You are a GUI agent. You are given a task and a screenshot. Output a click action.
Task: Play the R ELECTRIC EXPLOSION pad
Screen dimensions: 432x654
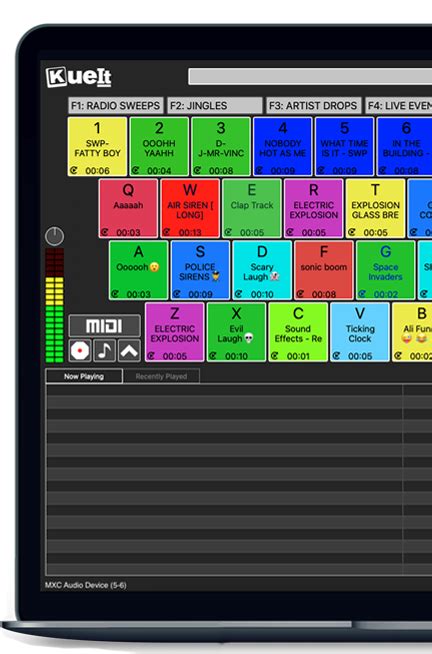coord(313,208)
